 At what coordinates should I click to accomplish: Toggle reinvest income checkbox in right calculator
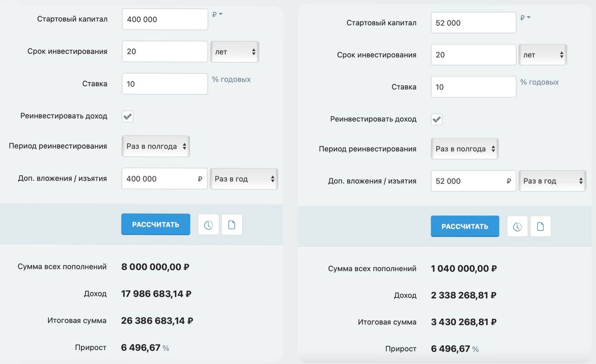click(x=437, y=119)
